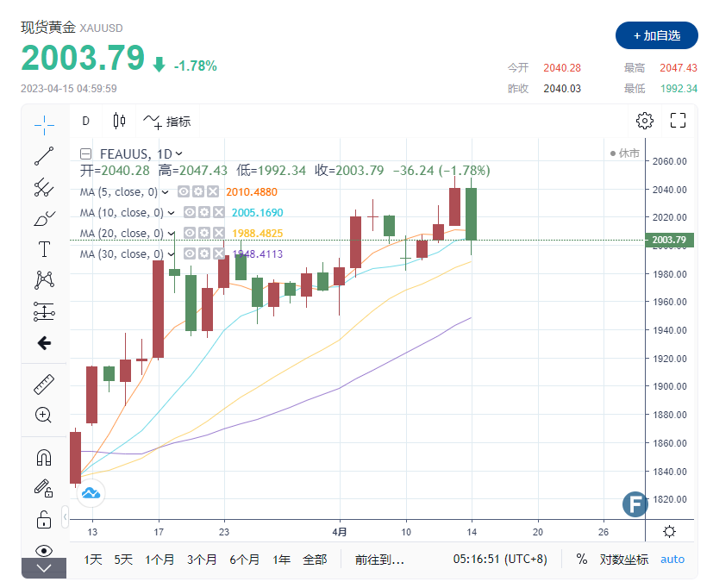Click the zoom in magnifier tool
The width and height of the screenshot is (713, 588).
[x=44, y=415]
